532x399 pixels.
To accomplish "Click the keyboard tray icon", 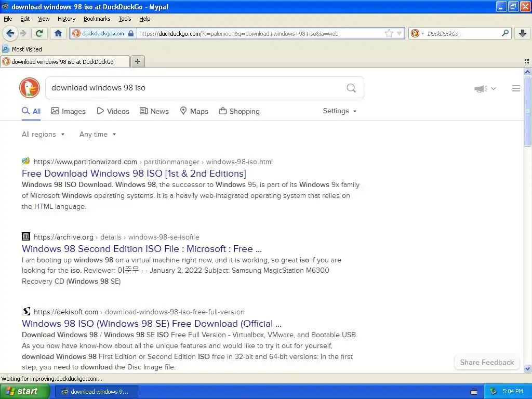I will pyautogui.click(x=474, y=392).
